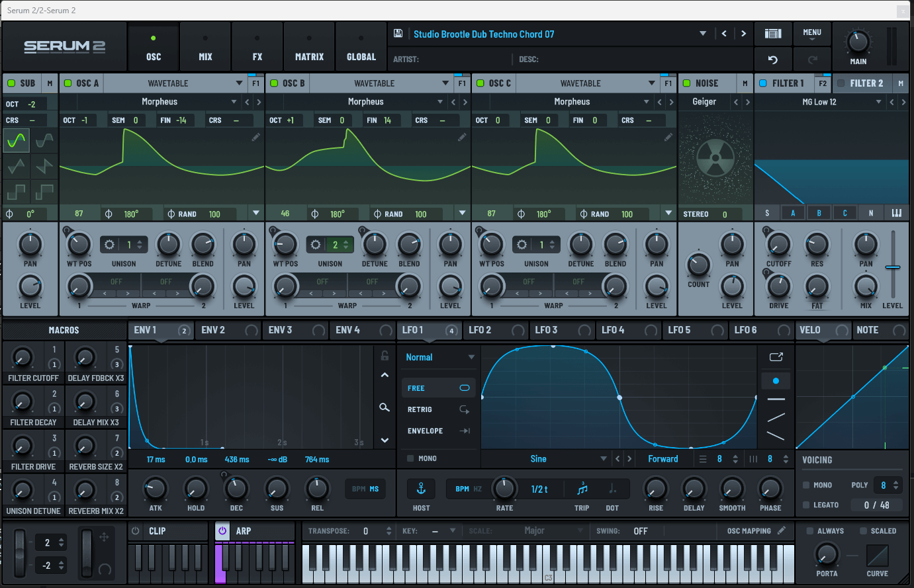Toggle the ARP power button
Viewport: 914px width, 588px height.
tap(221, 530)
